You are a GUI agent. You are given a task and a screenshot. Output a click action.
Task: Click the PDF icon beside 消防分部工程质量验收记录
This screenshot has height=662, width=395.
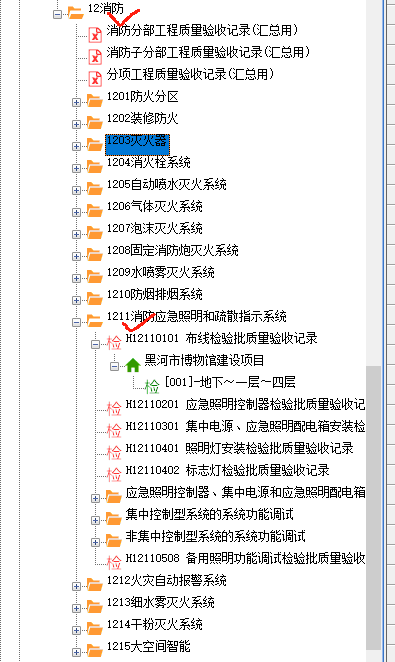coord(95,34)
